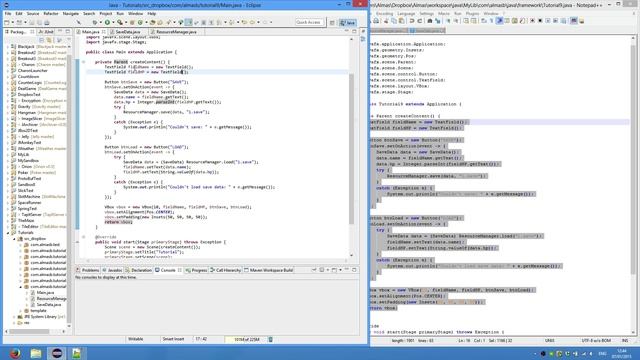Select the SpaceRunner project
The width and height of the screenshot is (640, 360).
[29, 203]
